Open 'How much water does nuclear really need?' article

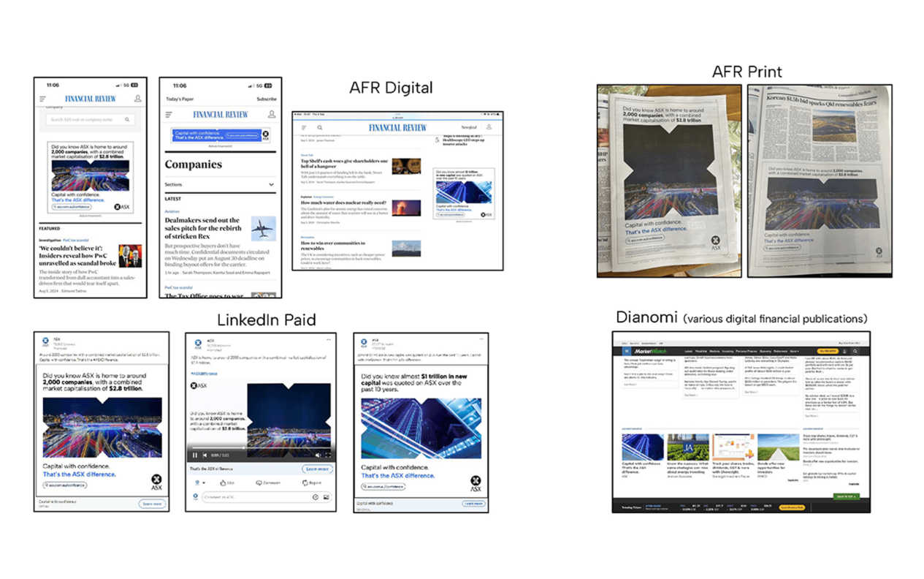343,203
